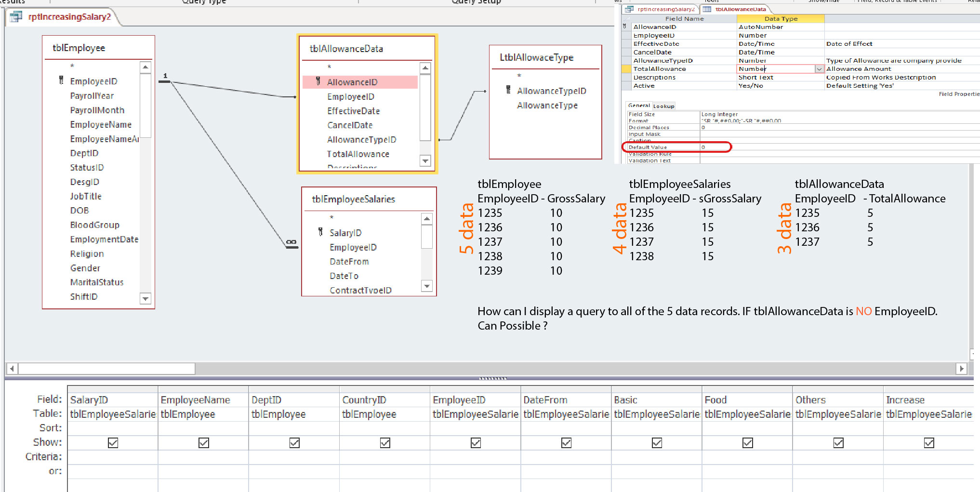
Task: Select the EffectiveDate field in tblAllowanceData
Action: point(353,111)
